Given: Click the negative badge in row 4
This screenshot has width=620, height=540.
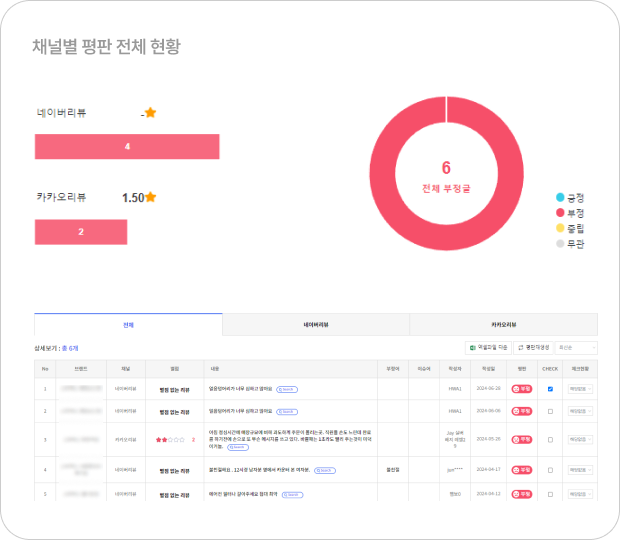Looking at the screenshot, I should click(520, 468).
